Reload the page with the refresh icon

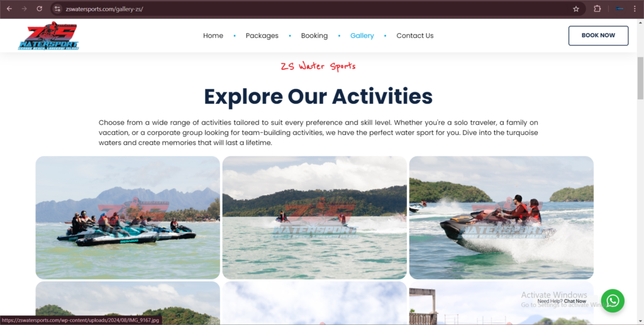[x=40, y=9]
